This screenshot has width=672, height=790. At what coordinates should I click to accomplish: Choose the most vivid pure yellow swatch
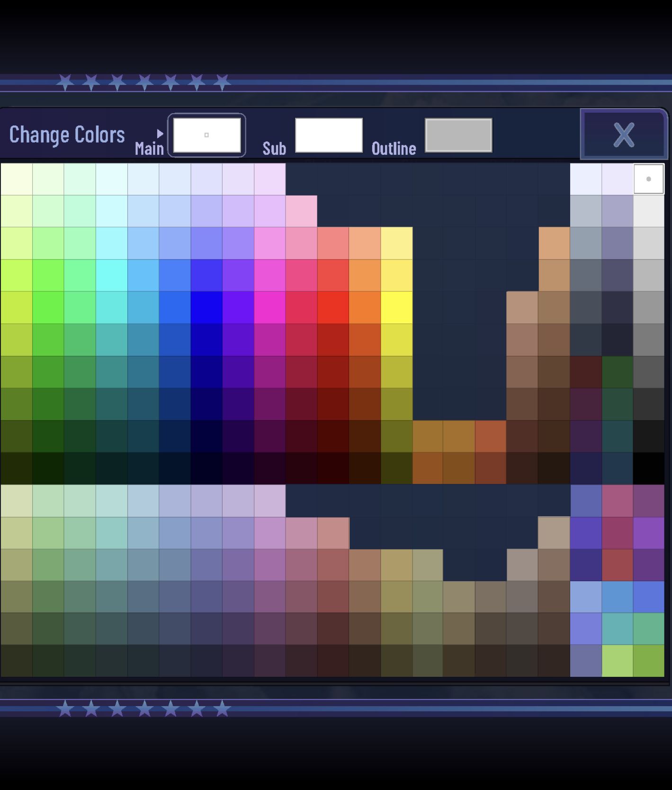pos(396,307)
